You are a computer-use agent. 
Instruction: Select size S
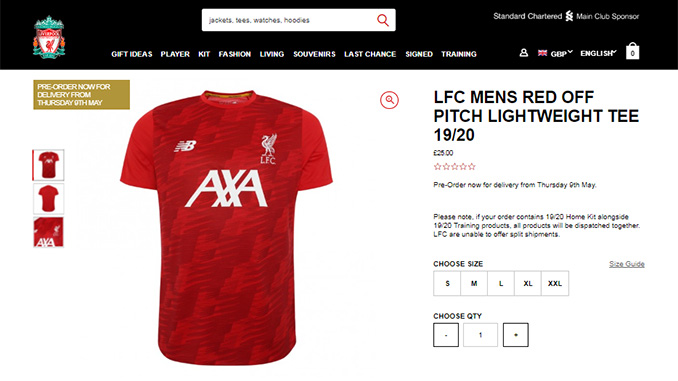(x=447, y=283)
